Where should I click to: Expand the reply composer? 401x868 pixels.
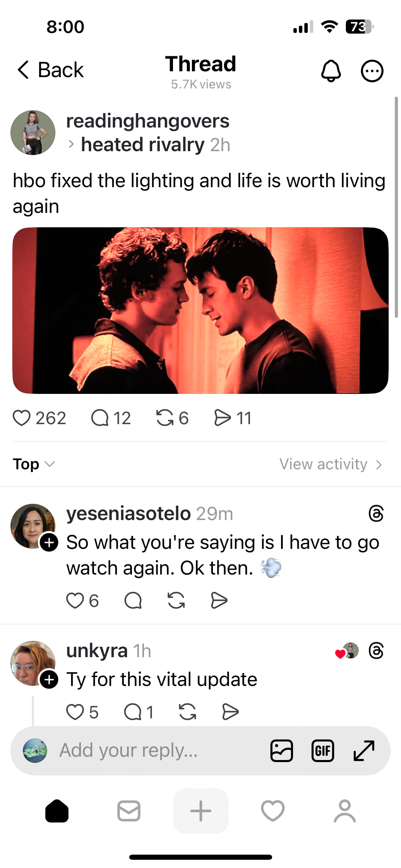(x=364, y=751)
